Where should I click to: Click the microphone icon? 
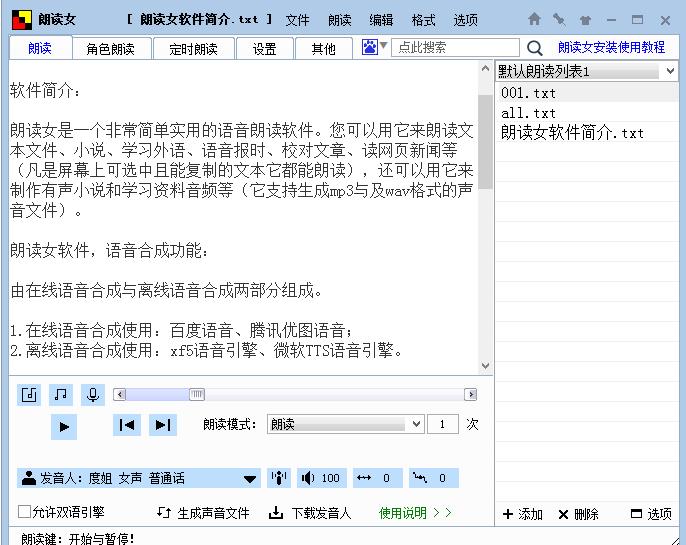click(93, 394)
